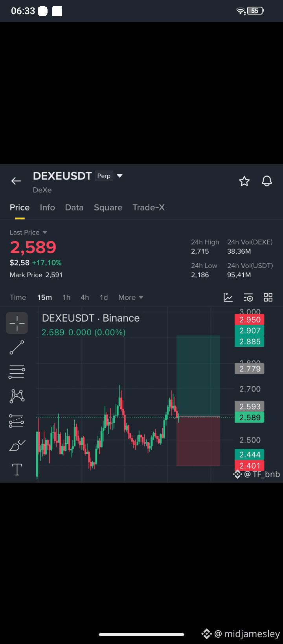Click the 24h High value 2,715

200,251
